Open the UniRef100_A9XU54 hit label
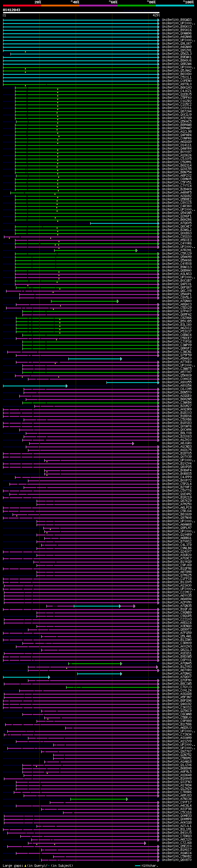 [177, 386]
